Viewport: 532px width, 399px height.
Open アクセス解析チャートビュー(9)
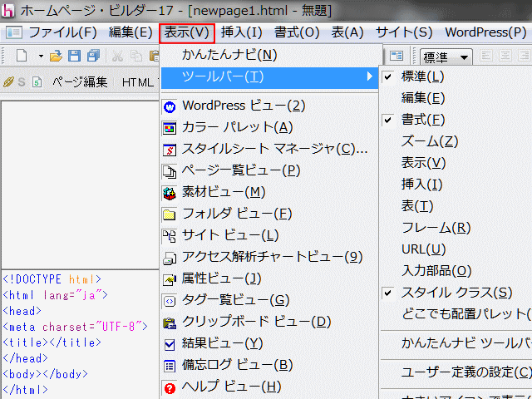269,257
